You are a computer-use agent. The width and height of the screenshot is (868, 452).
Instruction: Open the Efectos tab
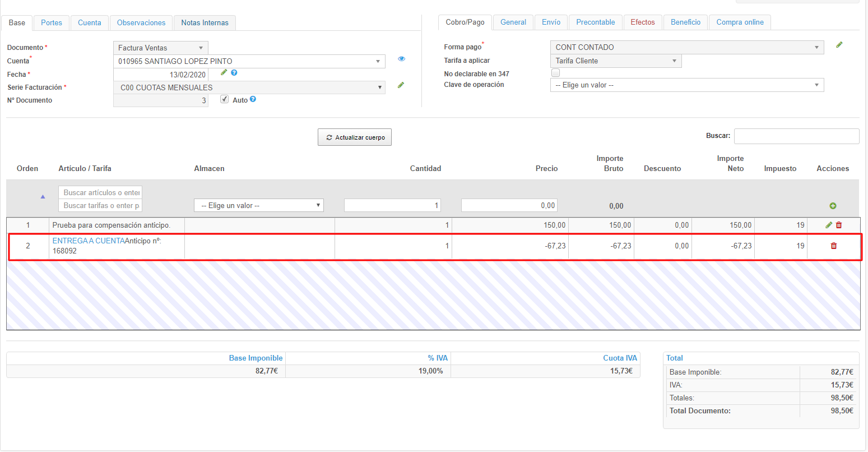click(643, 22)
